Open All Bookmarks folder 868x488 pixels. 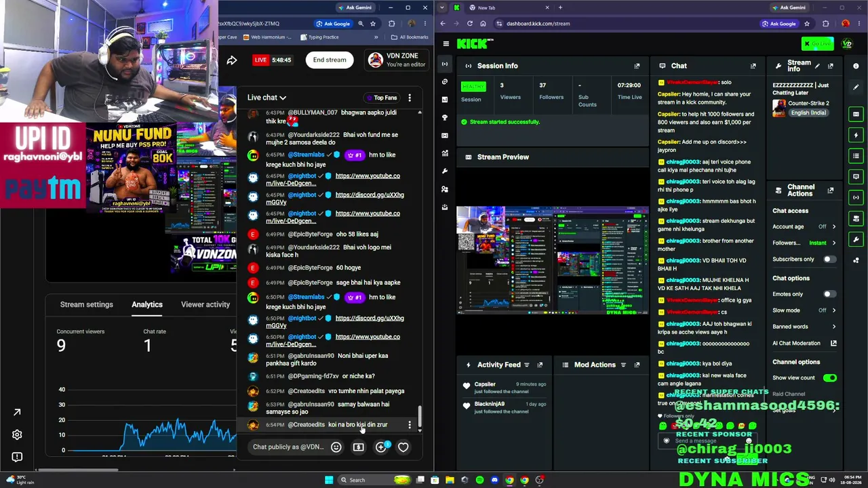(x=410, y=37)
